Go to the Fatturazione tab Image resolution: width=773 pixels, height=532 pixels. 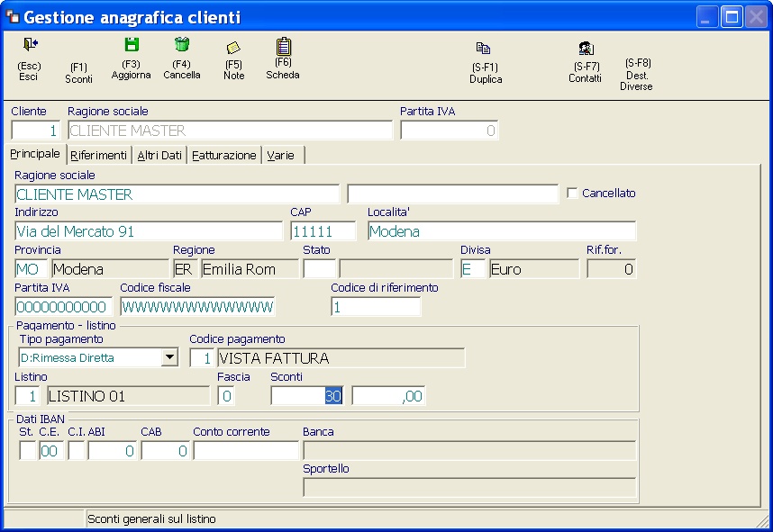[223, 155]
